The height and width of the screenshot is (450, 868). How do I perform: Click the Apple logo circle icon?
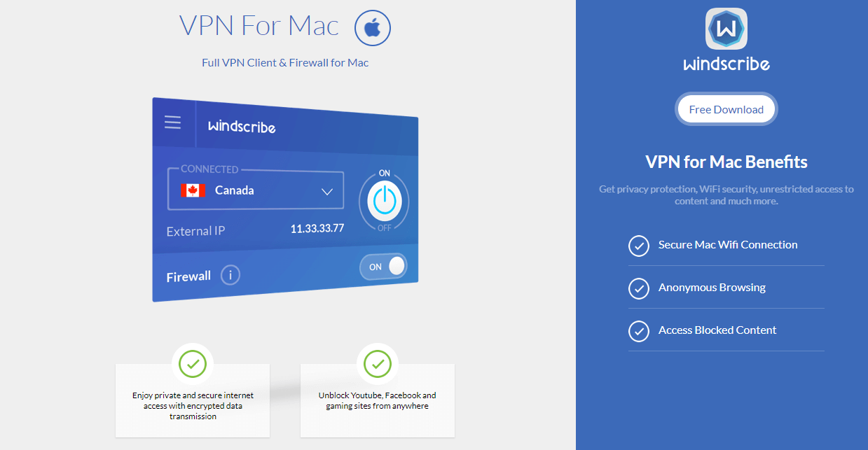click(x=373, y=28)
